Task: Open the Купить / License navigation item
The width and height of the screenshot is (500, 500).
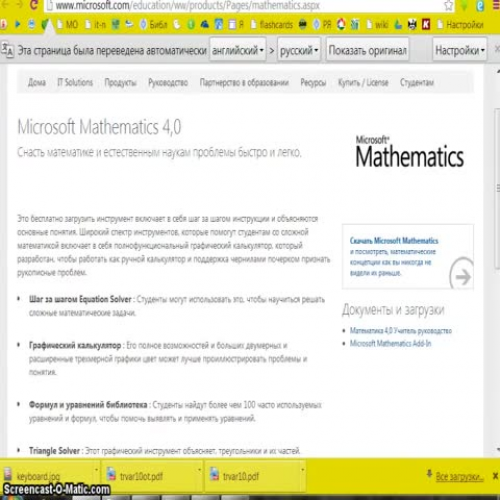Action: (363, 82)
